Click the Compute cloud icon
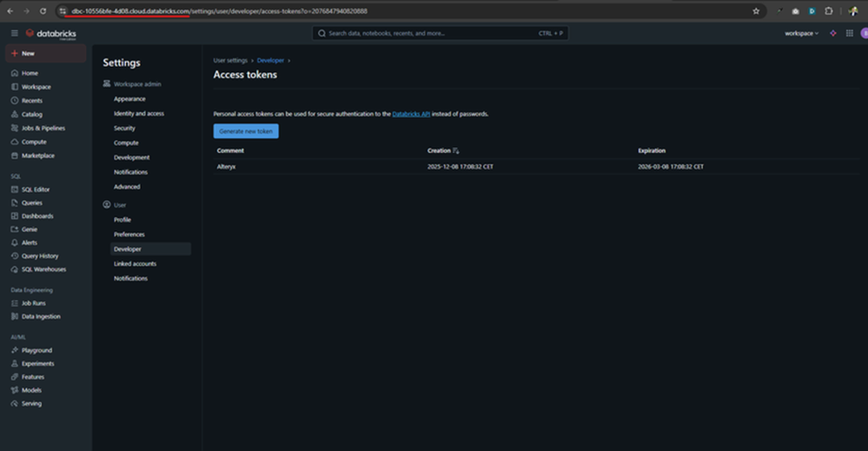The width and height of the screenshot is (868, 451). 15,142
